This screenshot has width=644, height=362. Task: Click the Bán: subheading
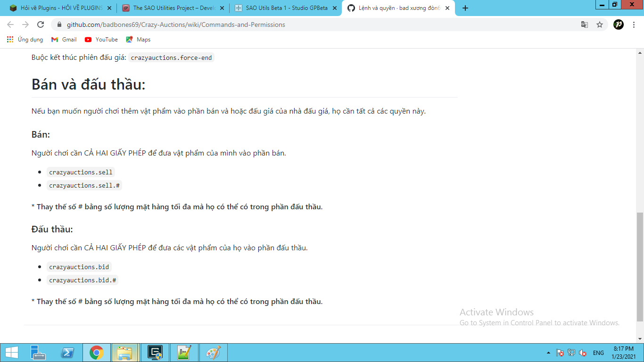[x=41, y=134]
